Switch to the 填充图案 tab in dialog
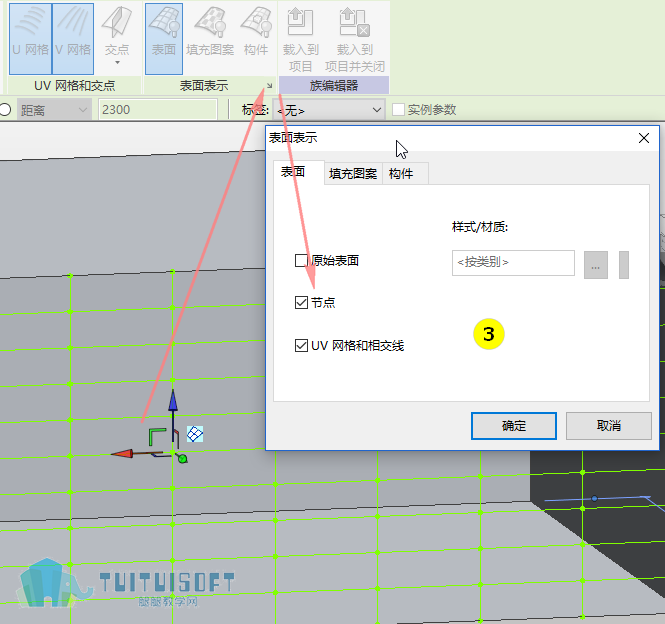Viewport: 665px width, 624px height. (353, 173)
